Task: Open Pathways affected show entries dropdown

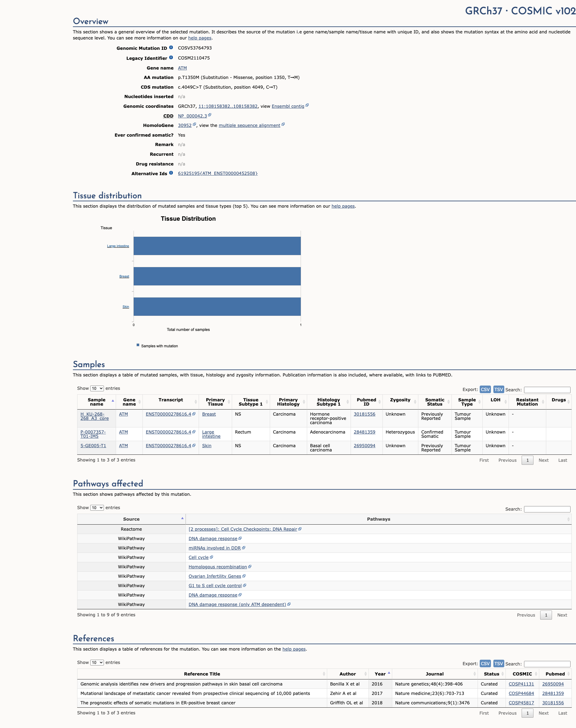Action: point(97,508)
